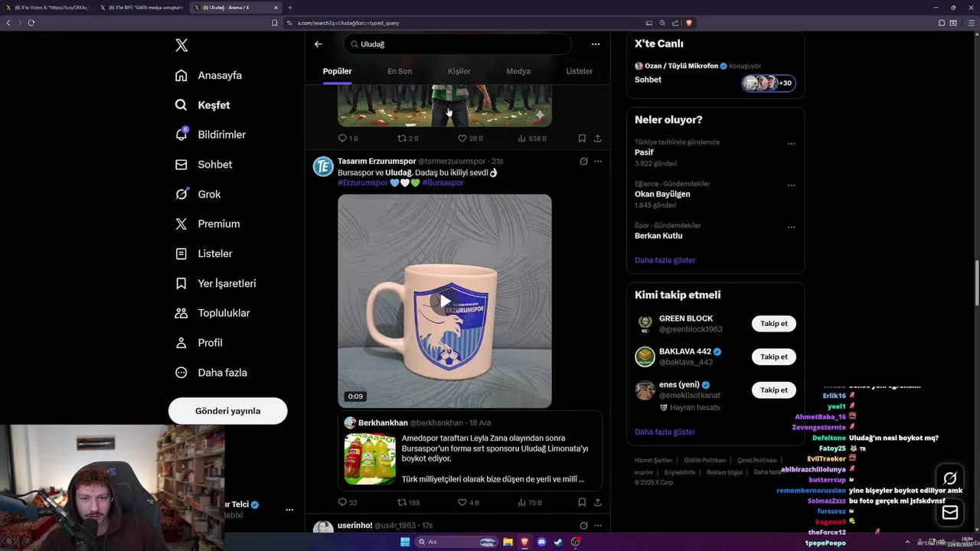Switch to the En Son tab
Viewport: 980px width, 551px height.
coord(400,71)
